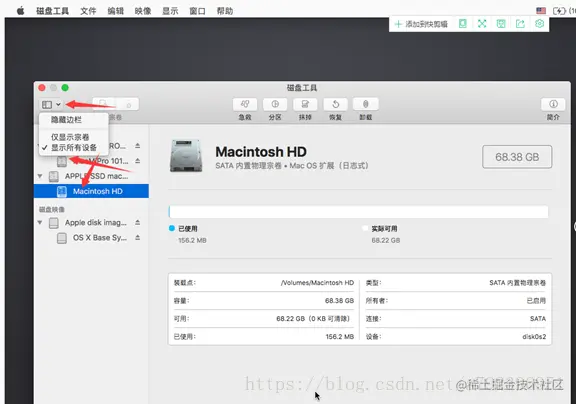Eject the Apple disk image
The width and height of the screenshot is (576, 404).
pos(137,222)
